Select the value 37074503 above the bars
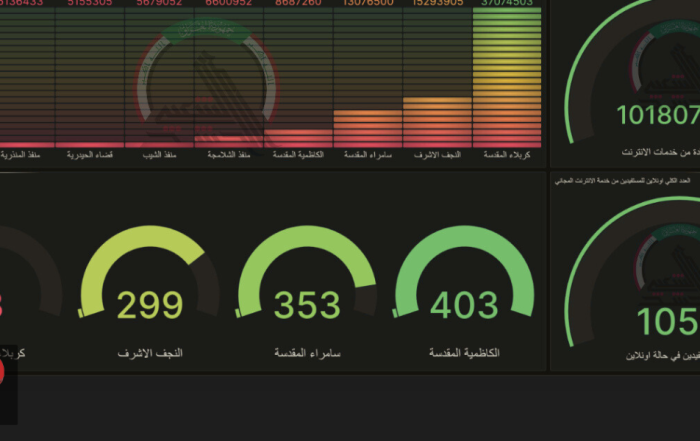Screen dimensions: 700x441 507,3
